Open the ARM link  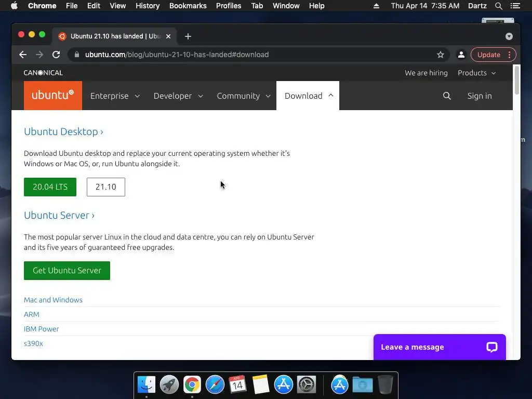(x=32, y=314)
